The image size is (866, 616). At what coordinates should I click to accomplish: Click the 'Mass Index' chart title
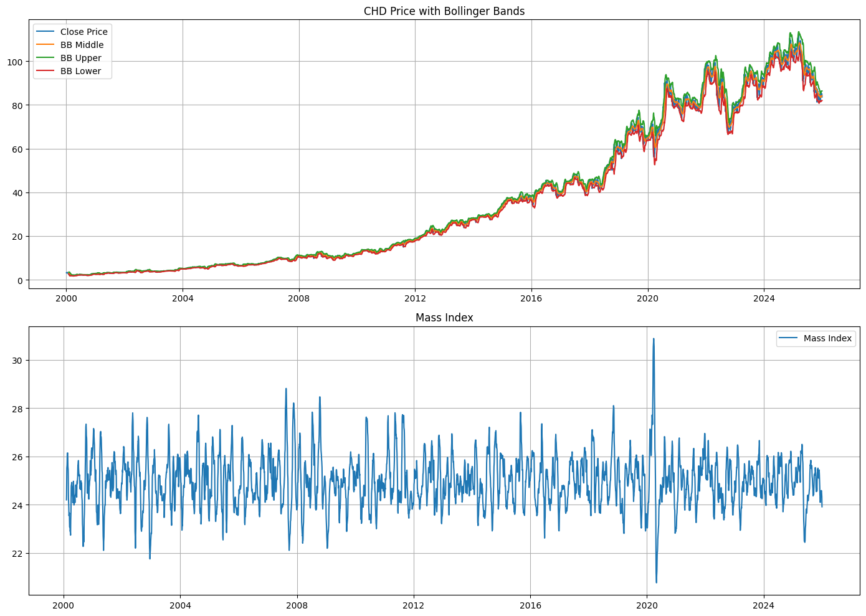tap(444, 318)
